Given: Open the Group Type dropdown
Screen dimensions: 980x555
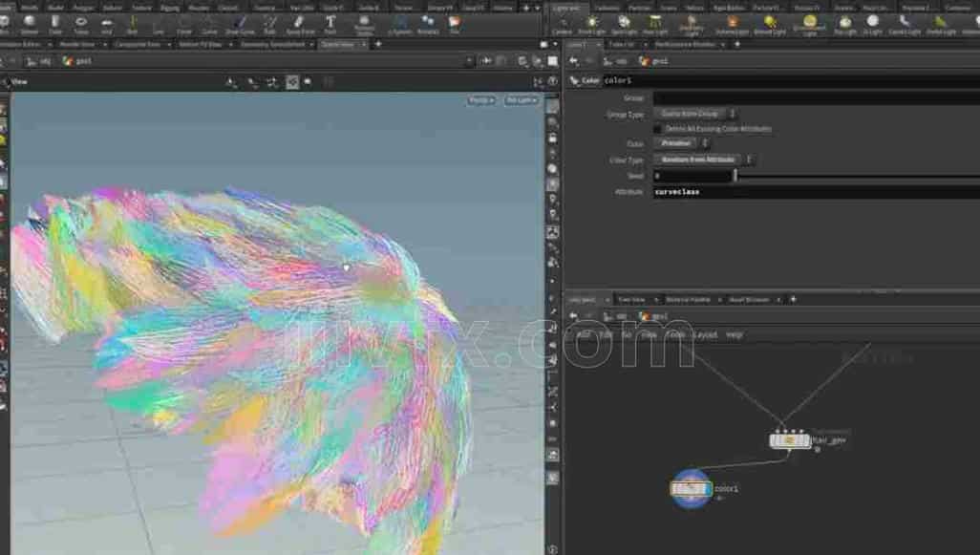Looking at the screenshot, I should click(695, 114).
